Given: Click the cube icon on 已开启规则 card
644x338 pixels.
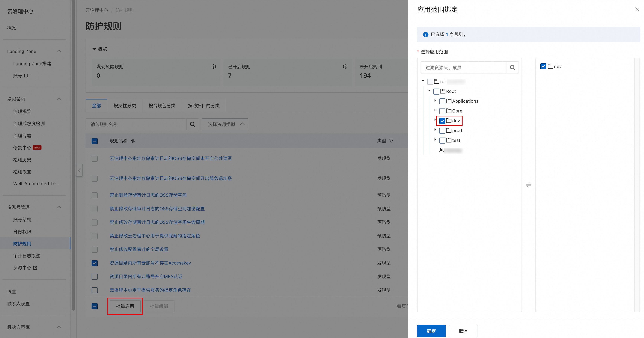Looking at the screenshot, I should 345,67.
